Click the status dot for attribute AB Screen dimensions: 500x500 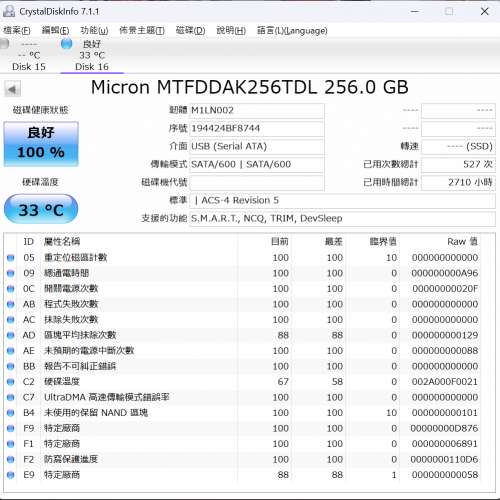pyautogui.click(x=11, y=304)
